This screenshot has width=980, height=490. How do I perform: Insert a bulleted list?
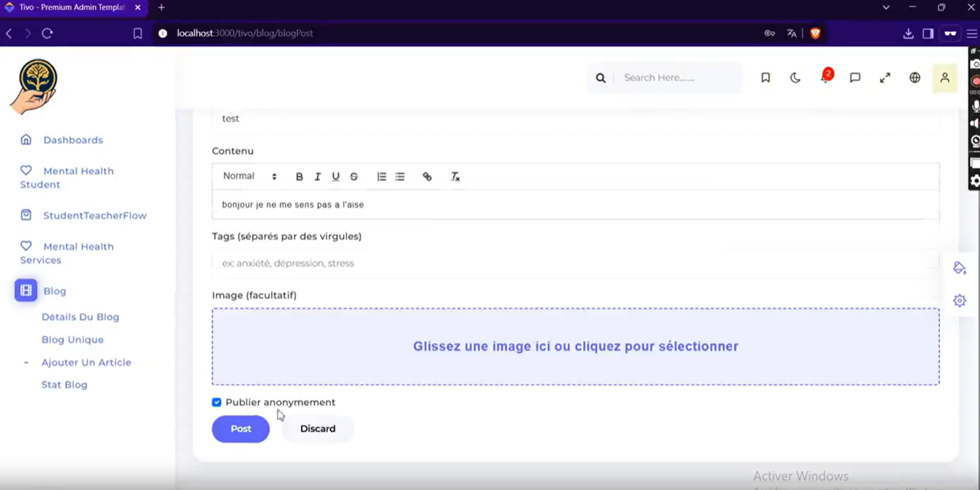point(400,177)
